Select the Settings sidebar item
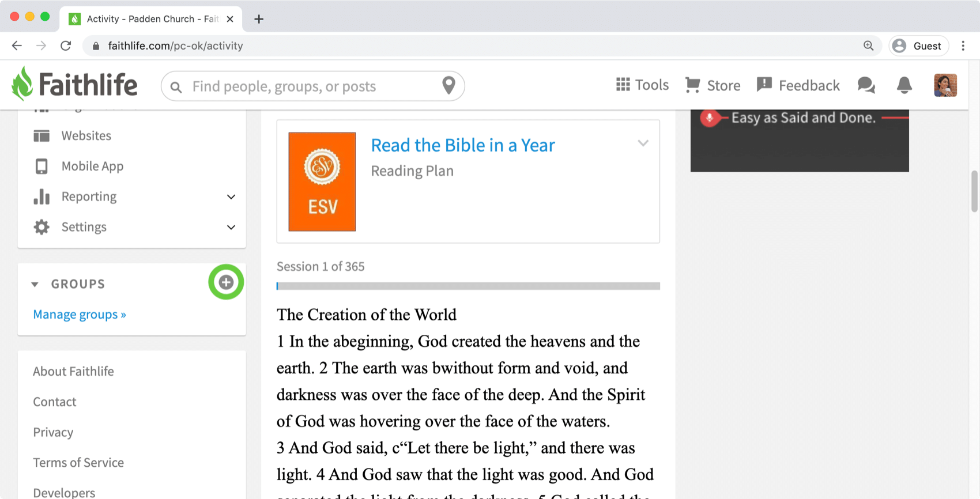The height and width of the screenshot is (499, 980). click(131, 227)
